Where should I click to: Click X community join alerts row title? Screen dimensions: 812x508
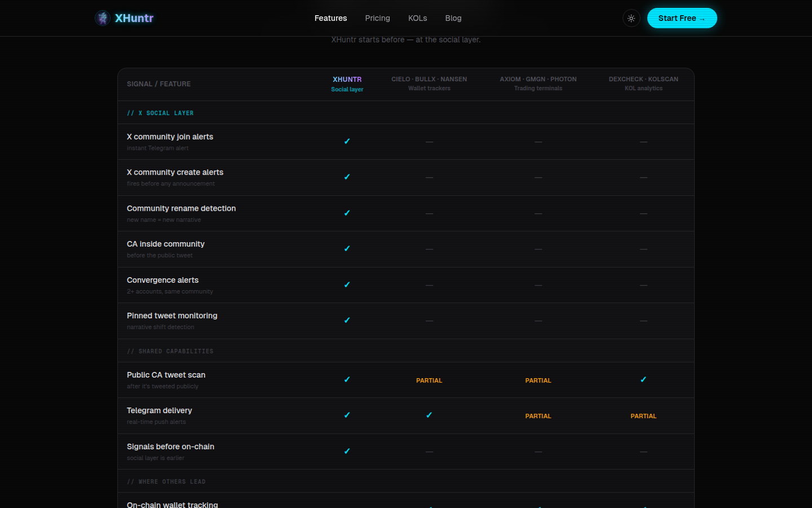[x=170, y=137]
